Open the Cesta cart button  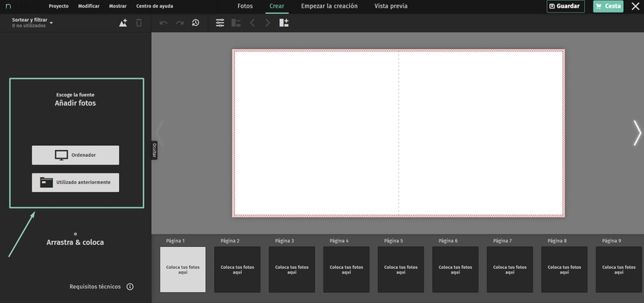[x=608, y=6]
